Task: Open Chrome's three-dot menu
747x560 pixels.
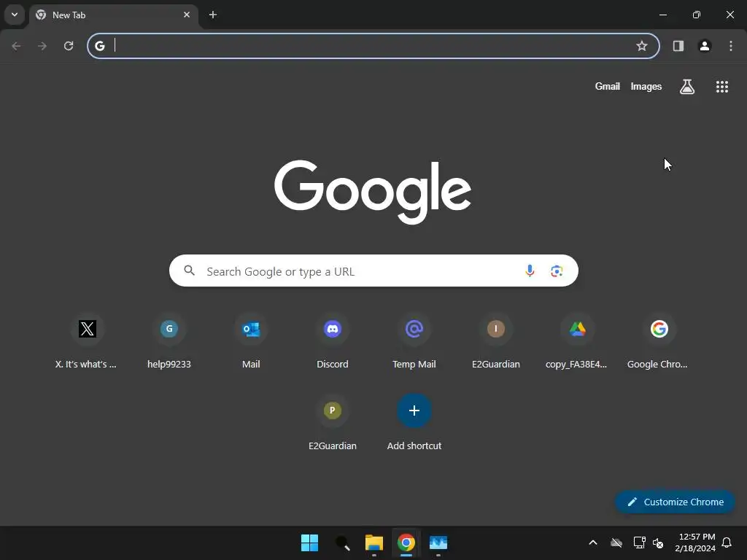Action: point(731,46)
